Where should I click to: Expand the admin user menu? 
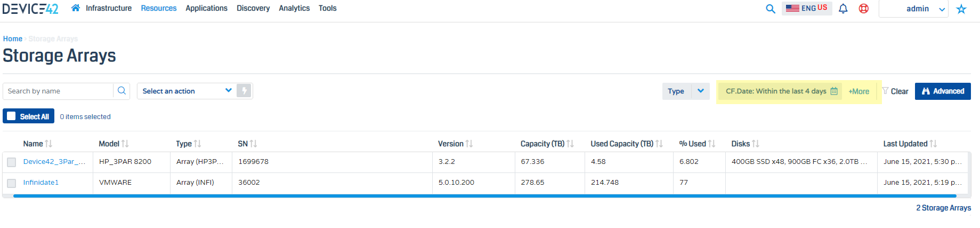(x=925, y=9)
